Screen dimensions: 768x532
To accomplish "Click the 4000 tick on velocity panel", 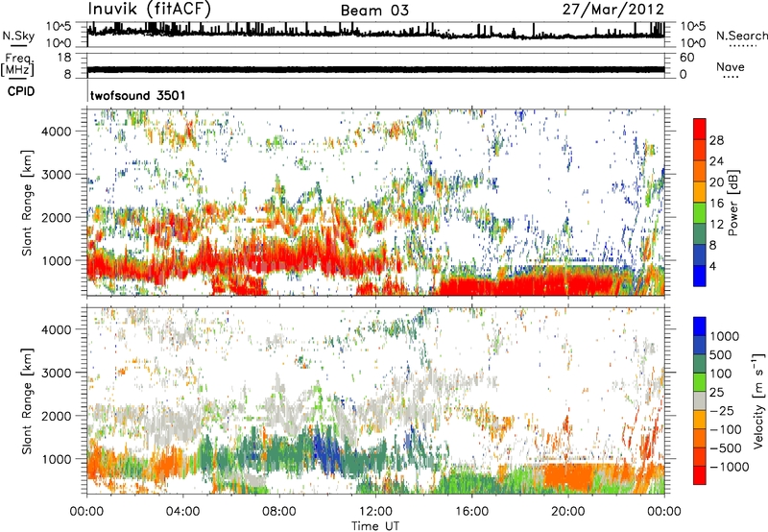I will [57, 329].
